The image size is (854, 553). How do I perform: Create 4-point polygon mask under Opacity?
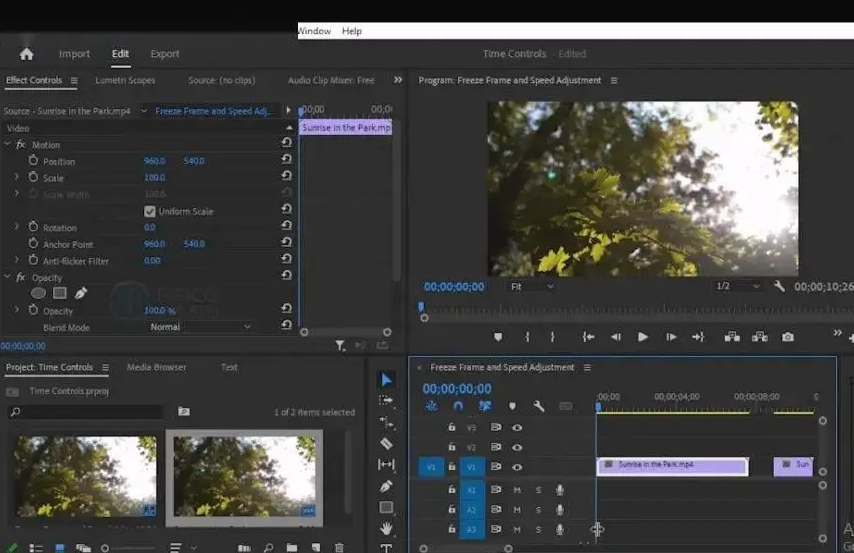(x=60, y=293)
